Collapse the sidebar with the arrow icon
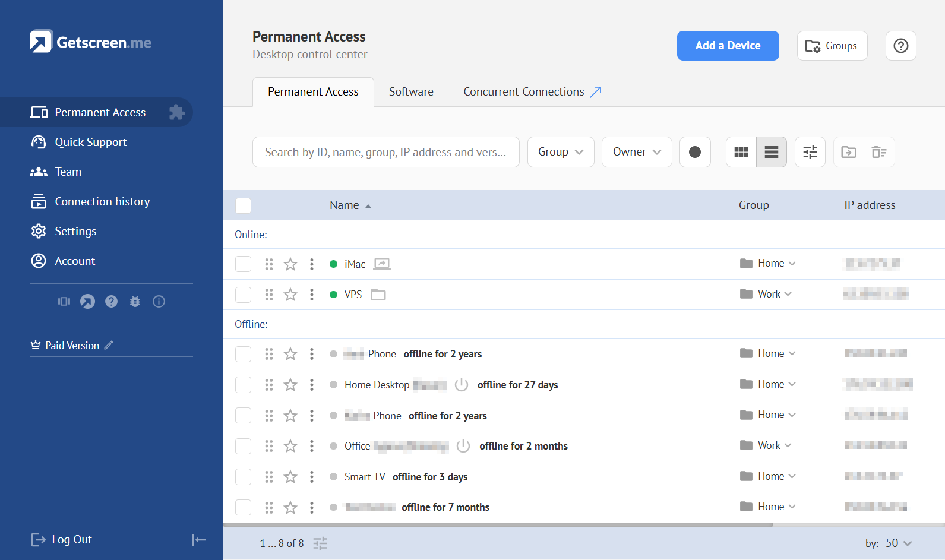Screen dimensions: 945x560 (x=198, y=539)
